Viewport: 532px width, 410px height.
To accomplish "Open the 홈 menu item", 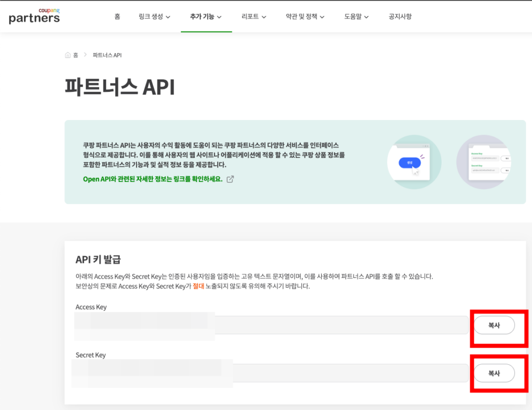I will [117, 16].
